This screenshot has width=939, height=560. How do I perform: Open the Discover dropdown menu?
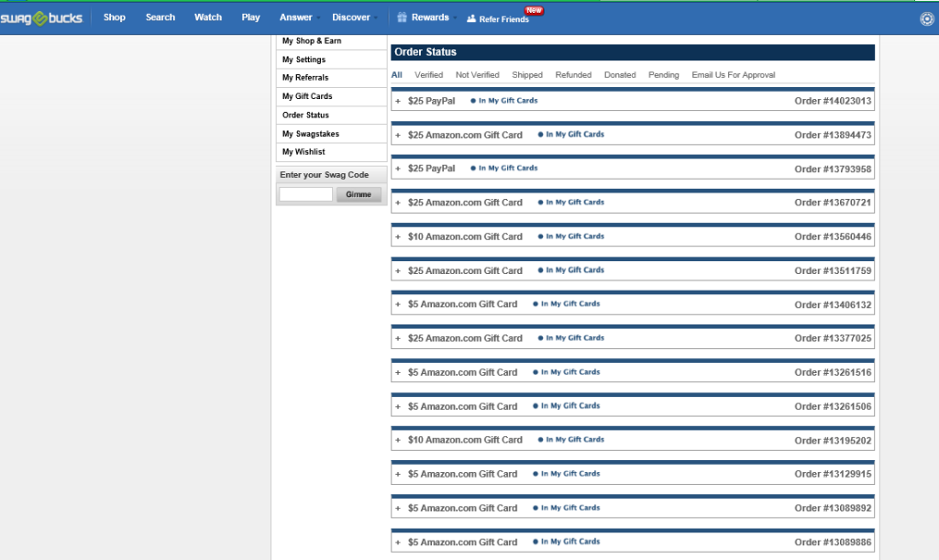coord(355,17)
